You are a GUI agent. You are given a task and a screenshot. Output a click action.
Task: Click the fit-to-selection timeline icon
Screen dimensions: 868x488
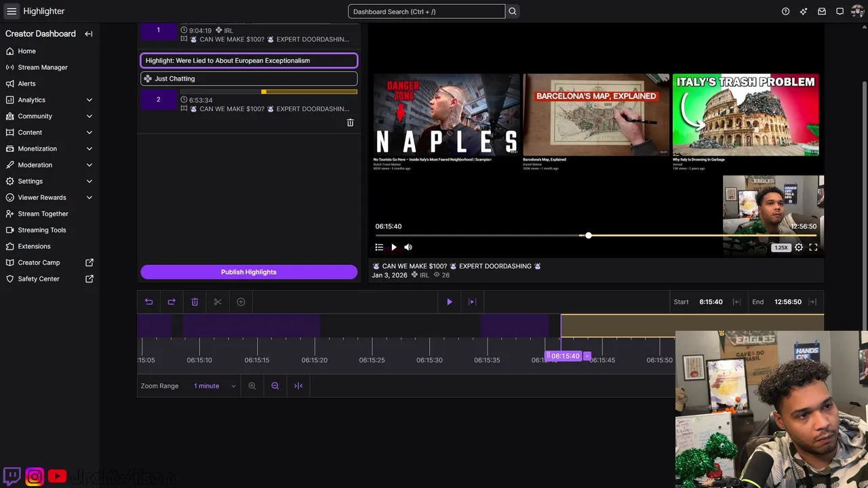pyautogui.click(x=298, y=386)
